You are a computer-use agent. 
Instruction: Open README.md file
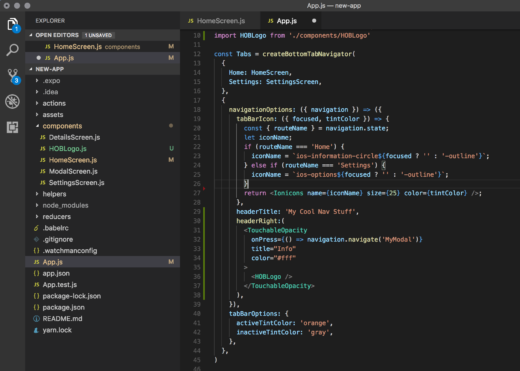[103, 319]
